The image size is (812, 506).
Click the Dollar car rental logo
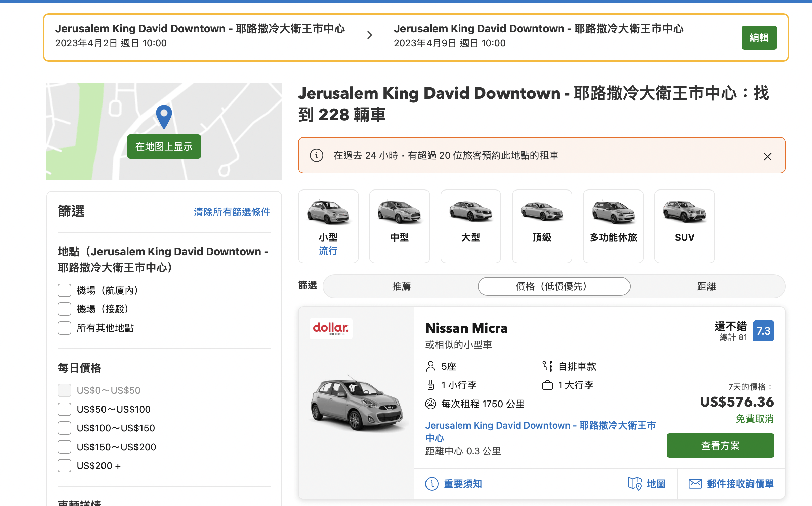tap(331, 328)
